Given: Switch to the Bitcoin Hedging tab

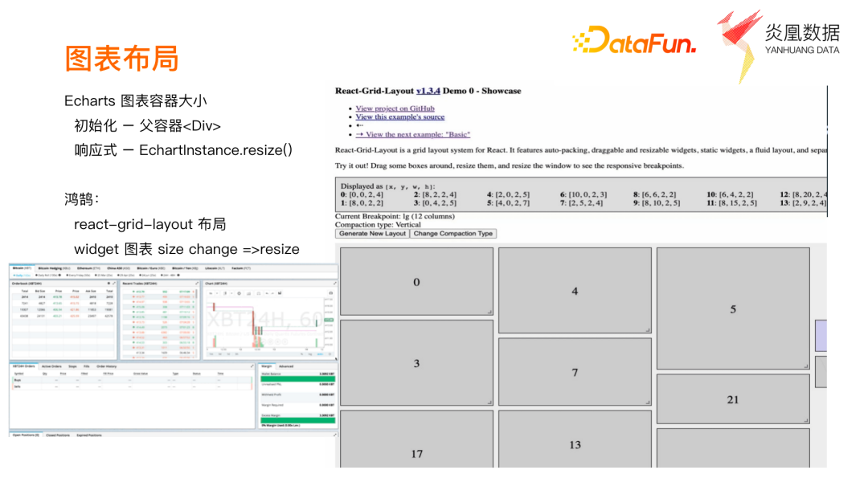Looking at the screenshot, I should click(x=53, y=268).
